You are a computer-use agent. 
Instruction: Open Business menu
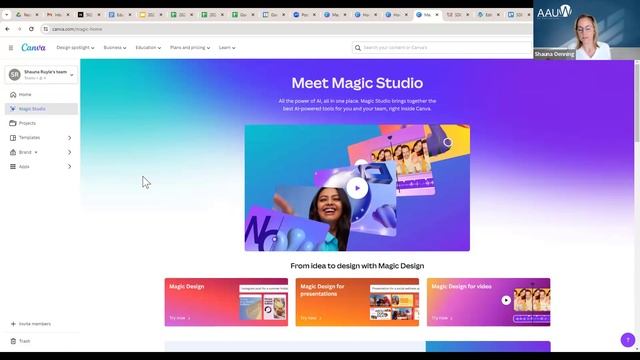[x=115, y=48]
